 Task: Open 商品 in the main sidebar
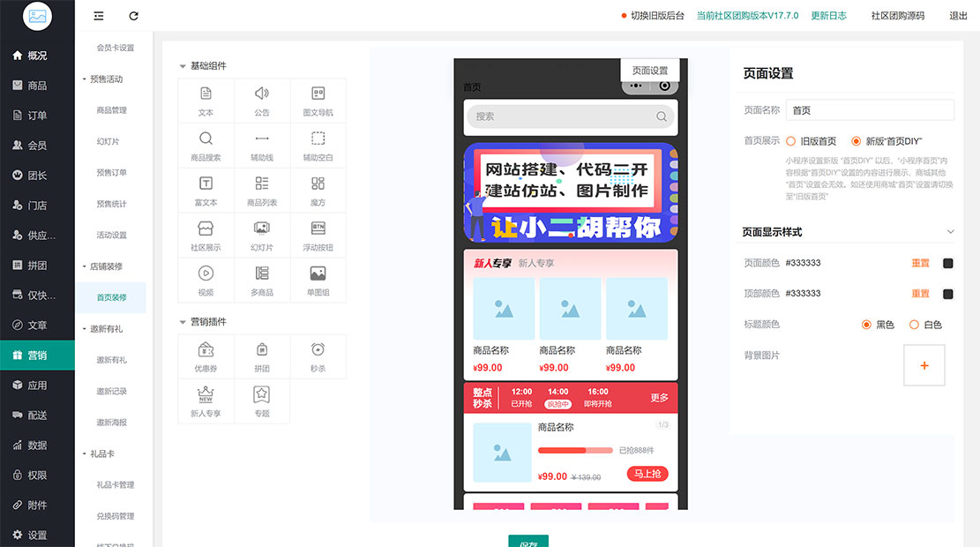click(x=37, y=86)
